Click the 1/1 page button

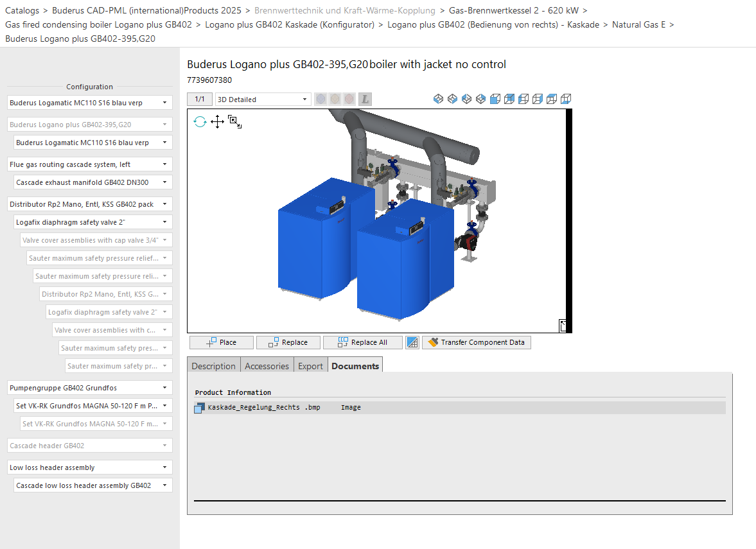click(200, 100)
